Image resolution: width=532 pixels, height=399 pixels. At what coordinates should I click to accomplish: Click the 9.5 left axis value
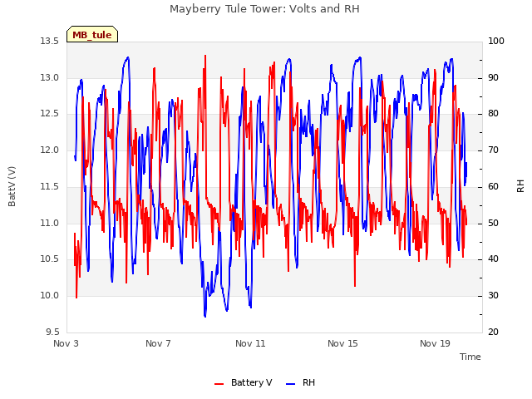(x=52, y=332)
